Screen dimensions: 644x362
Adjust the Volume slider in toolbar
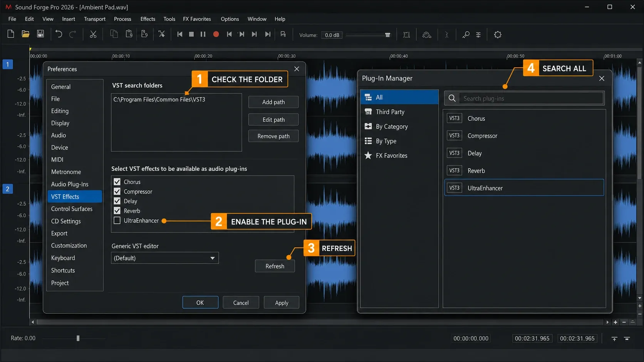click(x=387, y=35)
